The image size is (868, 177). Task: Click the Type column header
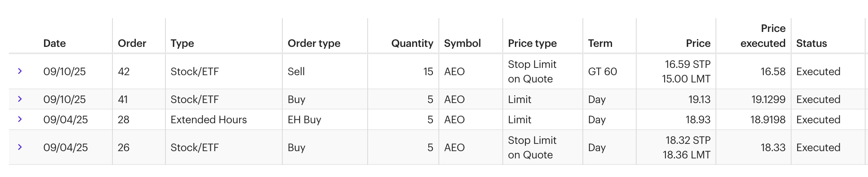[x=182, y=43]
